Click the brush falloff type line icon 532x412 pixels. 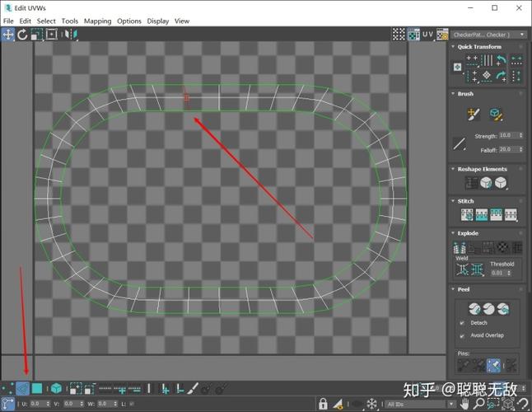(x=459, y=143)
